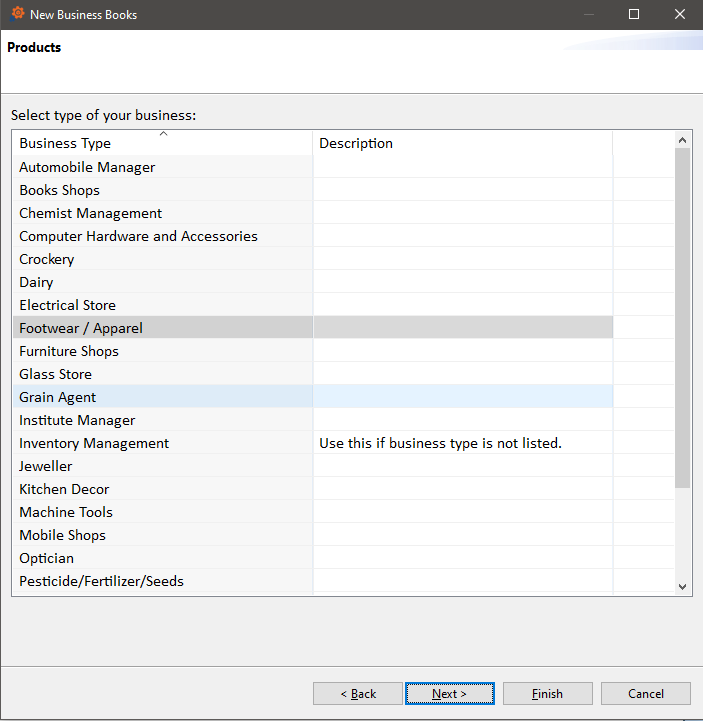Pick Computer Hardware and Accessories

[x=138, y=236]
